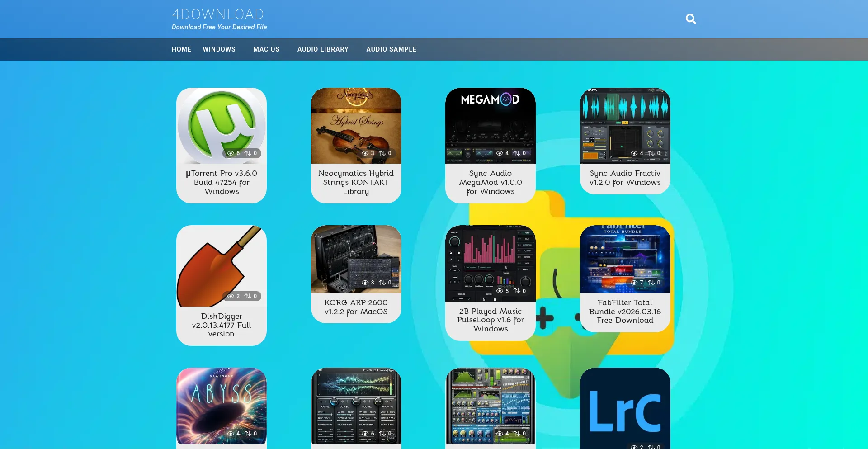Image resolution: width=868 pixels, height=449 pixels.
Task: Click download arrows icon on KORG ARP card
Action: [382, 283]
